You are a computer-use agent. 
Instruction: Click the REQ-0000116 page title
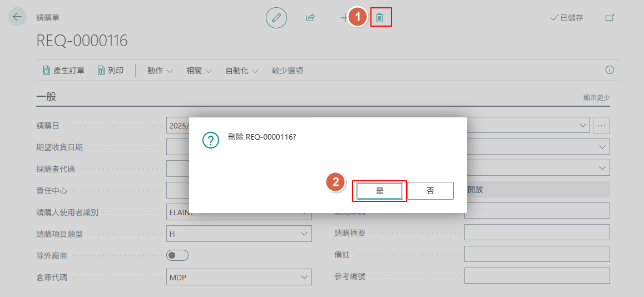[x=82, y=41]
